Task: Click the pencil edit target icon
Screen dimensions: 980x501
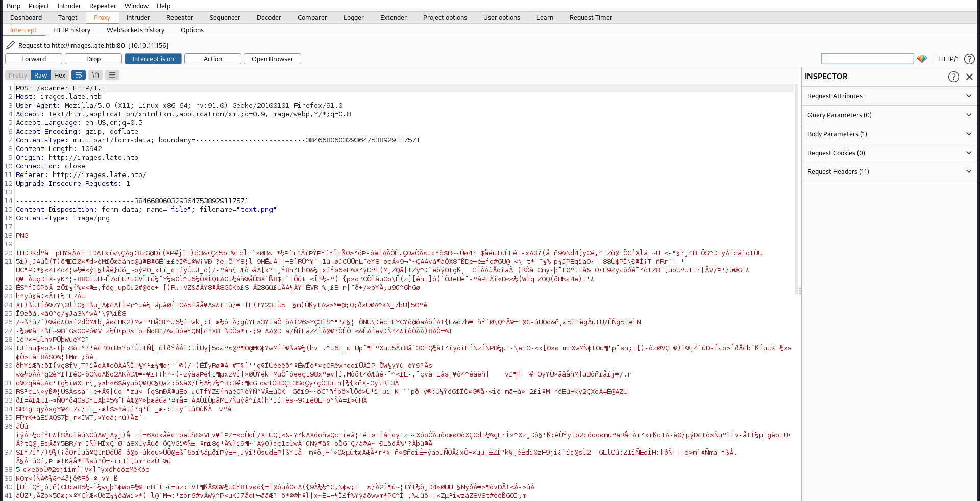Action: point(10,45)
